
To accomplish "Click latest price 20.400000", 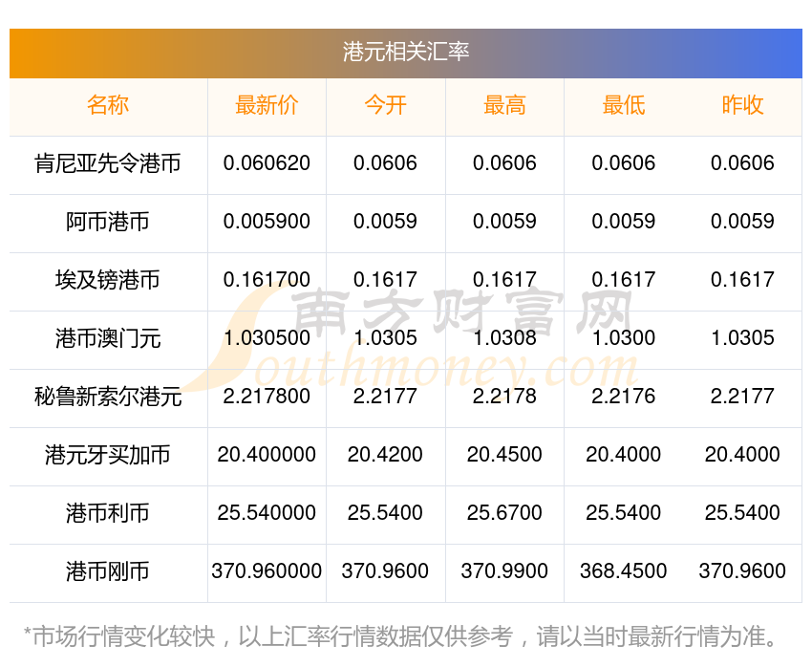I will point(267,455).
